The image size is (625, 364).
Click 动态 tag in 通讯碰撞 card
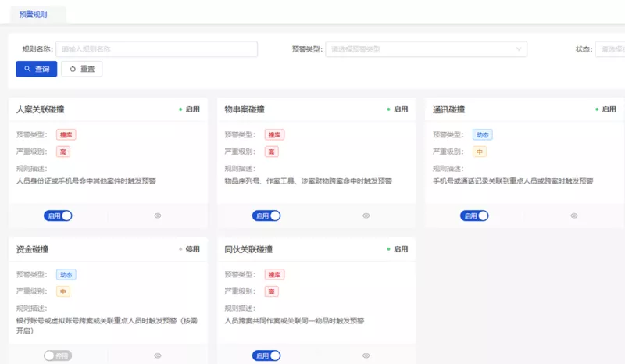point(483,135)
